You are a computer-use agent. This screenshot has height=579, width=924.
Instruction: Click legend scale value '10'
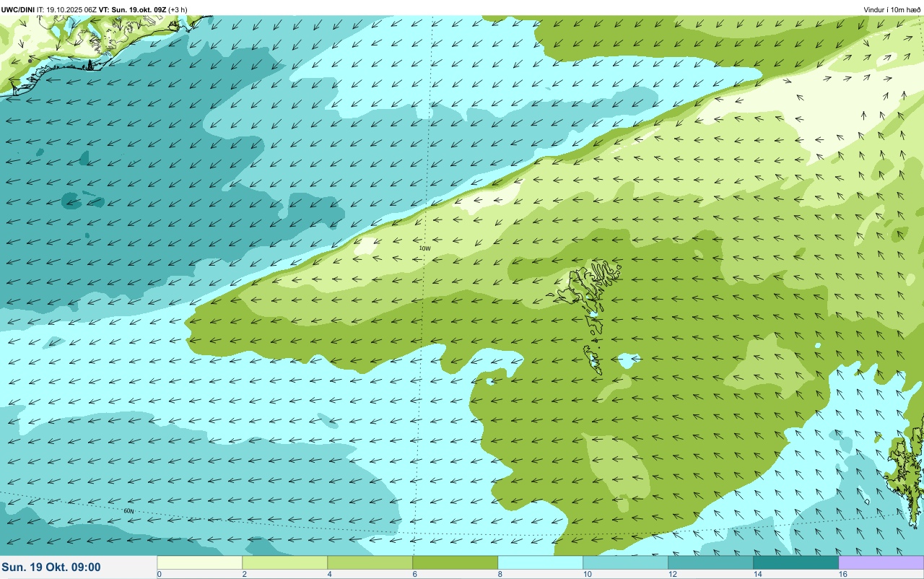coord(587,574)
